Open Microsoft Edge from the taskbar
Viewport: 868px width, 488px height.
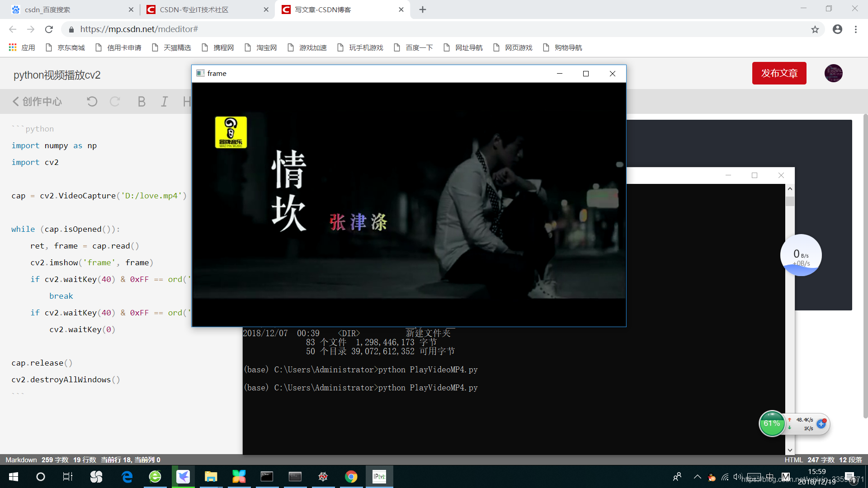pyautogui.click(x=127, y=477)
